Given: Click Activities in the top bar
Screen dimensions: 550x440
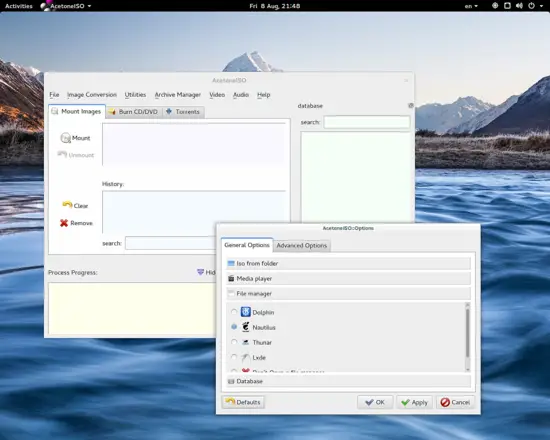Looking at the screenshot, I should pos(19,6).
